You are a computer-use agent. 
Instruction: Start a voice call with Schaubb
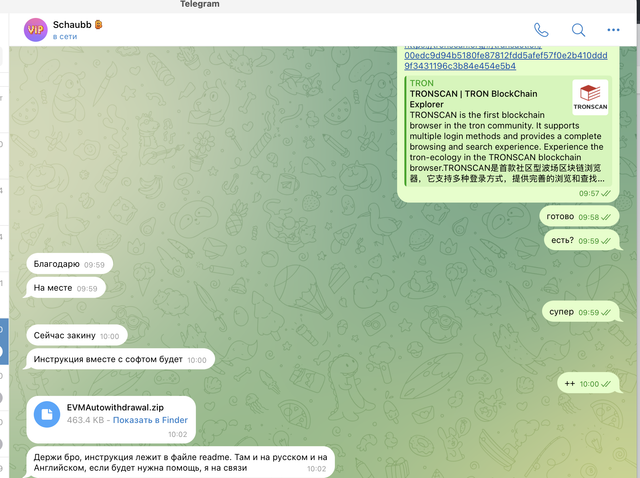point(541,30)
